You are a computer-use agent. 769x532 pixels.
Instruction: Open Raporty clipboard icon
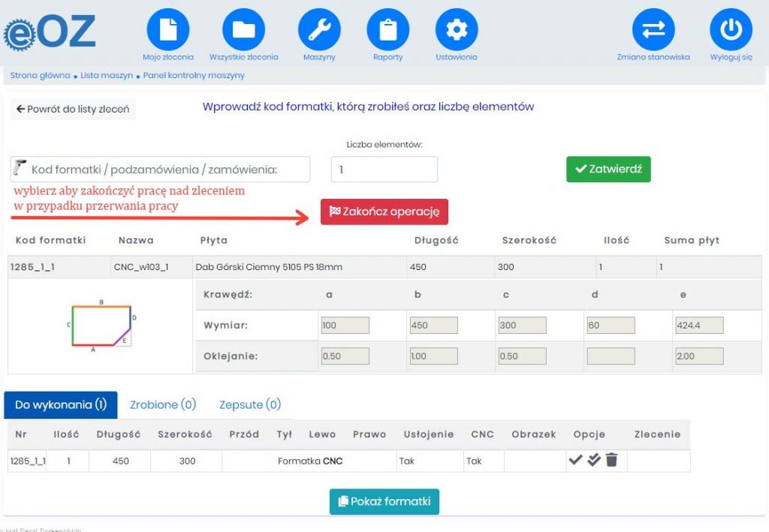[x=388, y=30]
